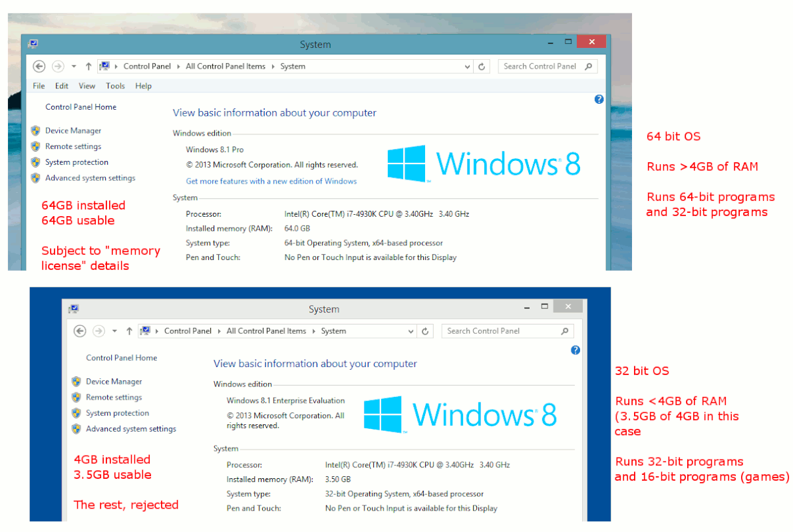The width and height of the screenshot is (793, 532).
Task: Expand arrow after Control Panel in bottom address bar
Action: point(220,331)
